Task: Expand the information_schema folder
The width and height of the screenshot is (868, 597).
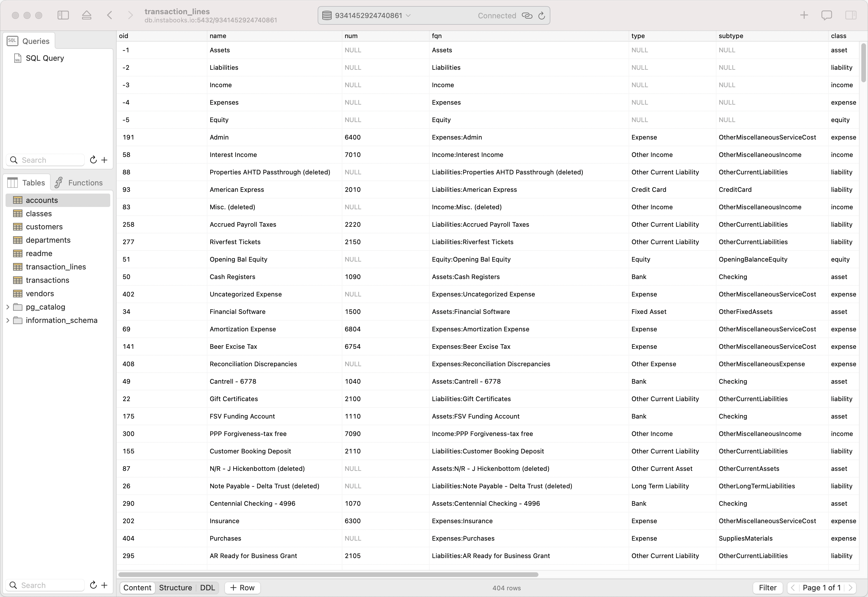Action: (x=8, y=321)
